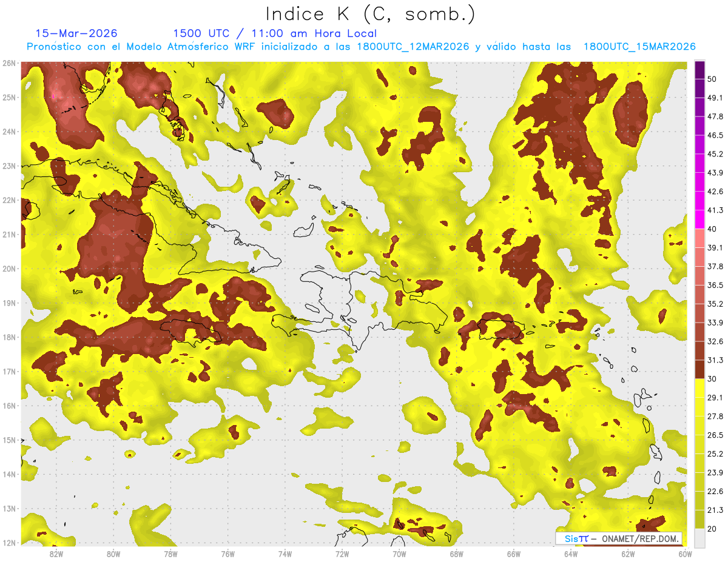The width and height of the screenshot is (728, 562).
Task: Click the legend value 23.9
Action: [x=715, y=473]
